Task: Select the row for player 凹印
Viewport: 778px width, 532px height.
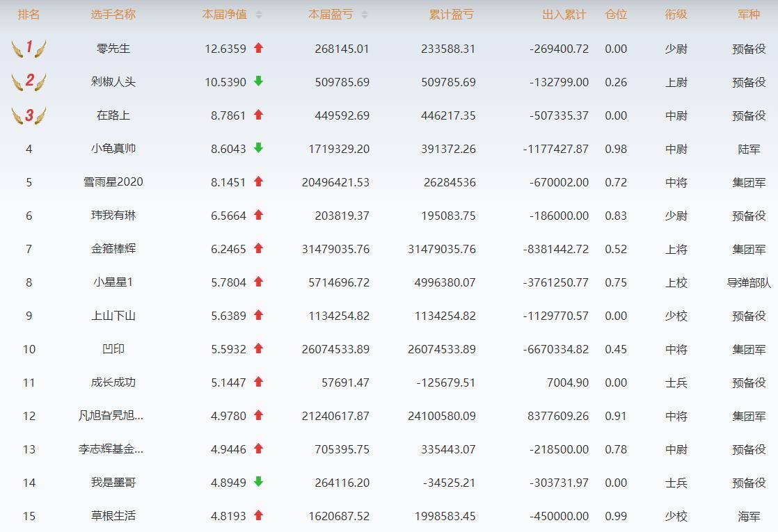Action: coord(113,349)
